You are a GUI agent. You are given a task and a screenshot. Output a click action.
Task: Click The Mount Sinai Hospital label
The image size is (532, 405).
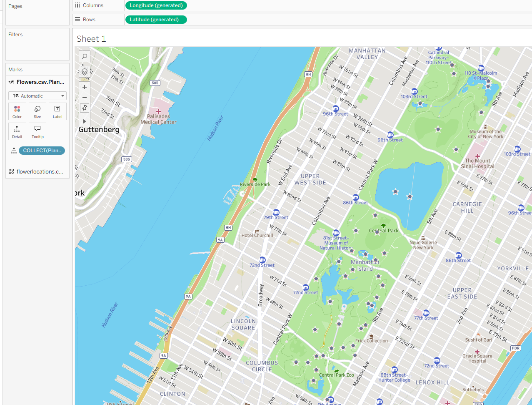(x=478, y=164)
